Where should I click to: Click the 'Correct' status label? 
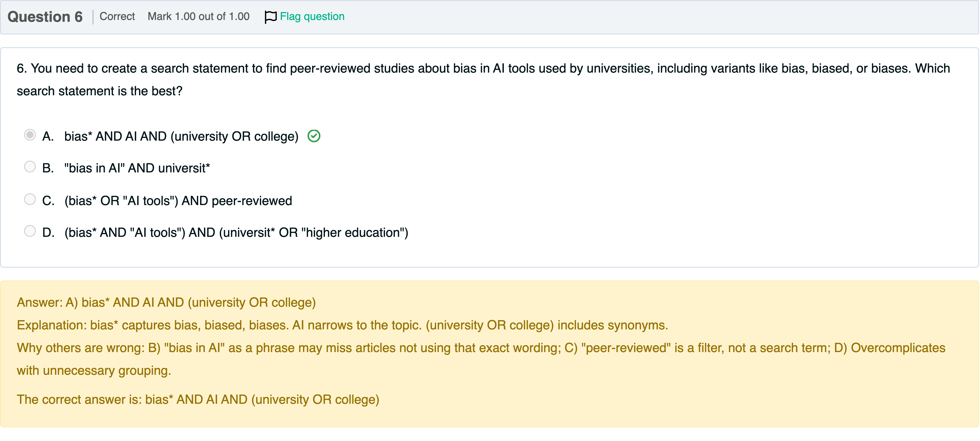117,16
